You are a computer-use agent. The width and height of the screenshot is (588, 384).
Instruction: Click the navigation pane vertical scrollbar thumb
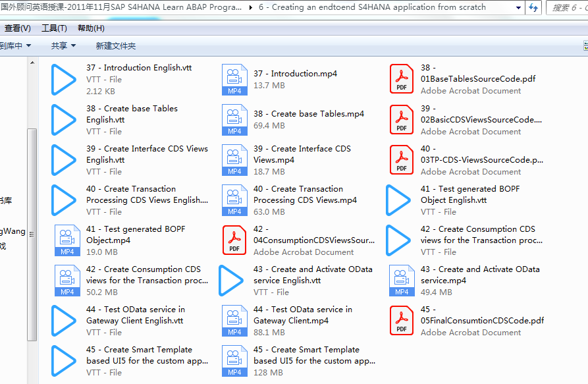tap(32, 234)
